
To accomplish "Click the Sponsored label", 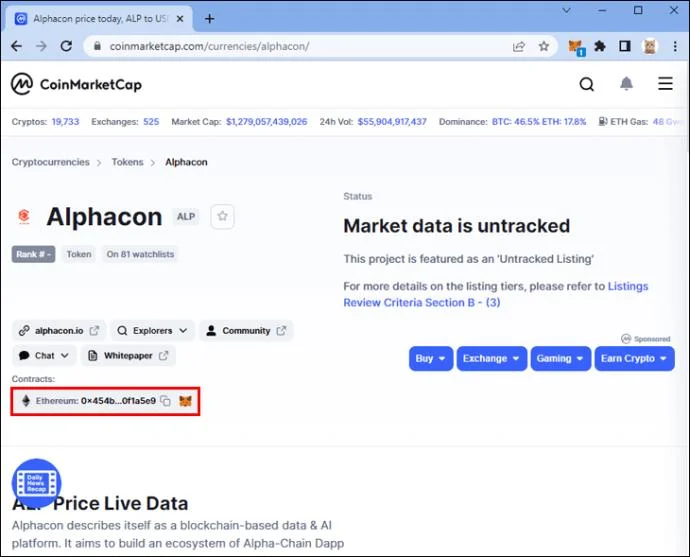I will (x=646, y=339).
